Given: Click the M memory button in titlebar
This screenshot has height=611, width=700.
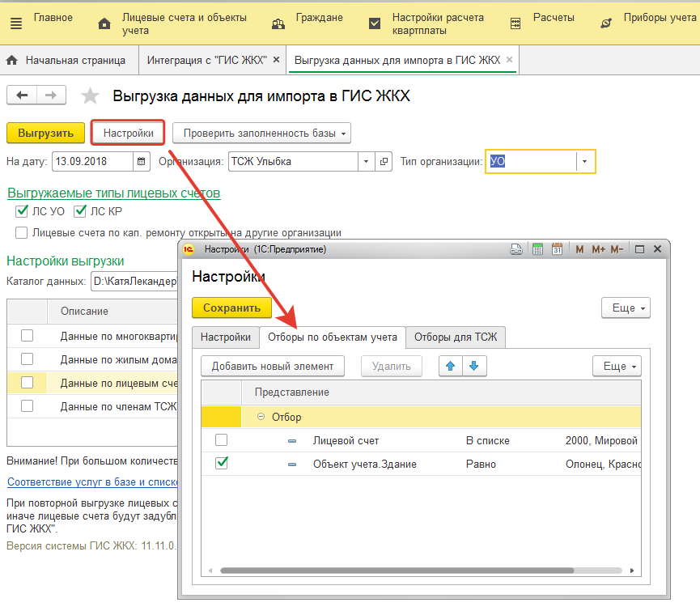Looking at the screenshot, I should pyautogui.click(x=579, y=249).
